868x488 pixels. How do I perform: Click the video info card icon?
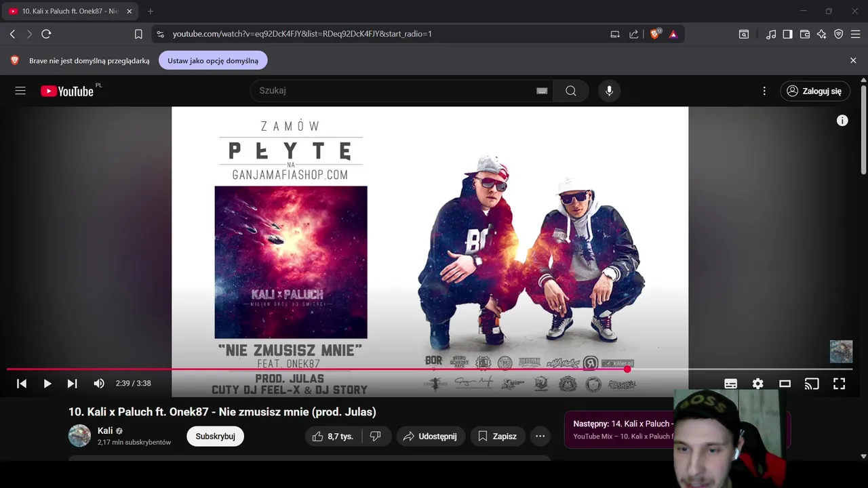[842, 121]
